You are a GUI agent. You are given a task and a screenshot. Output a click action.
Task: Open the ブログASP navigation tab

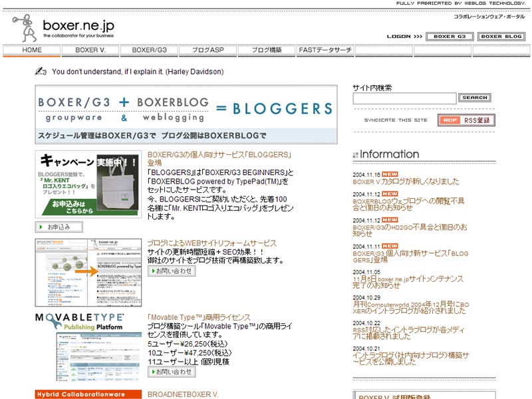click(x=208, y=50)
